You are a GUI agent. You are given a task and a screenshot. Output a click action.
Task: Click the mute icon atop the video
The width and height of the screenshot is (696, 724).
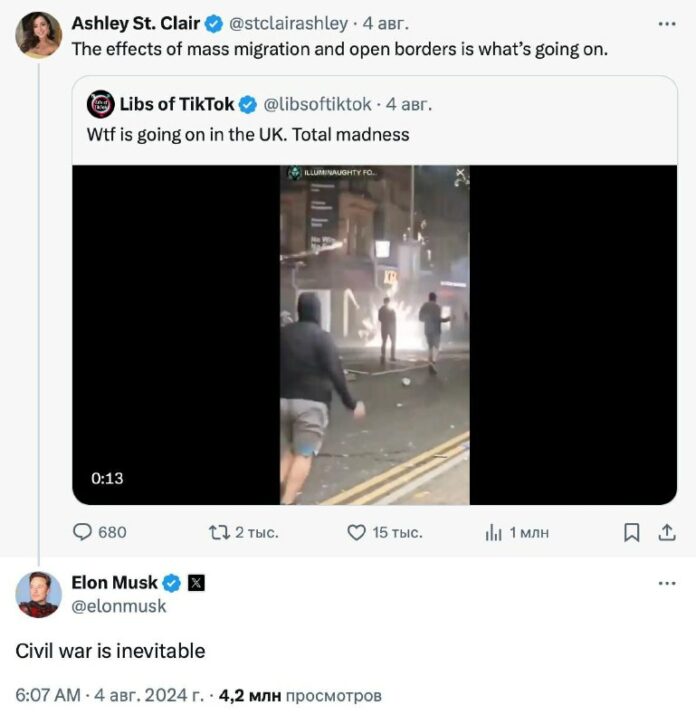coord(460,174)
